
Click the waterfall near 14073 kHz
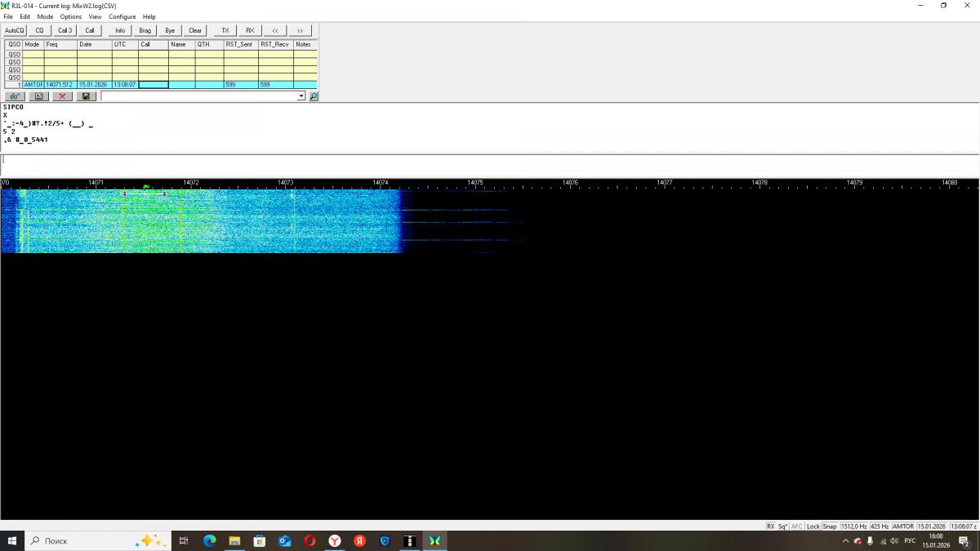[x=286, y=220]
